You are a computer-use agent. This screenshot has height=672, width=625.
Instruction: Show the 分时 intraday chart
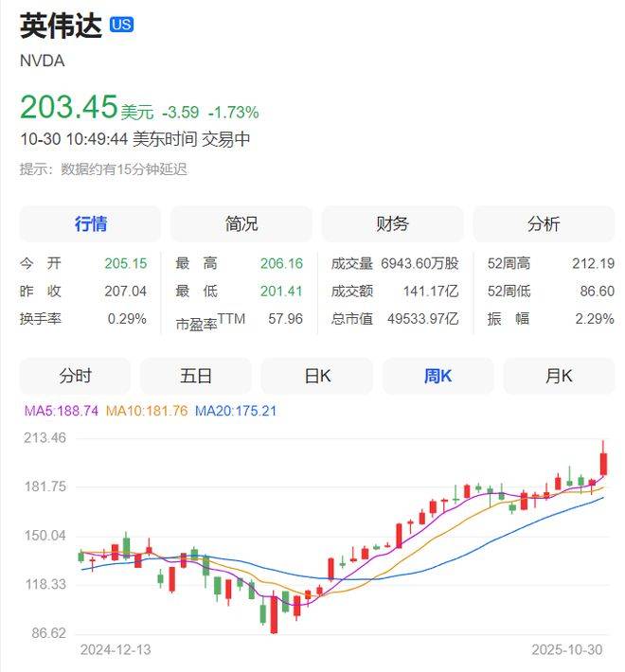point(76,376)
